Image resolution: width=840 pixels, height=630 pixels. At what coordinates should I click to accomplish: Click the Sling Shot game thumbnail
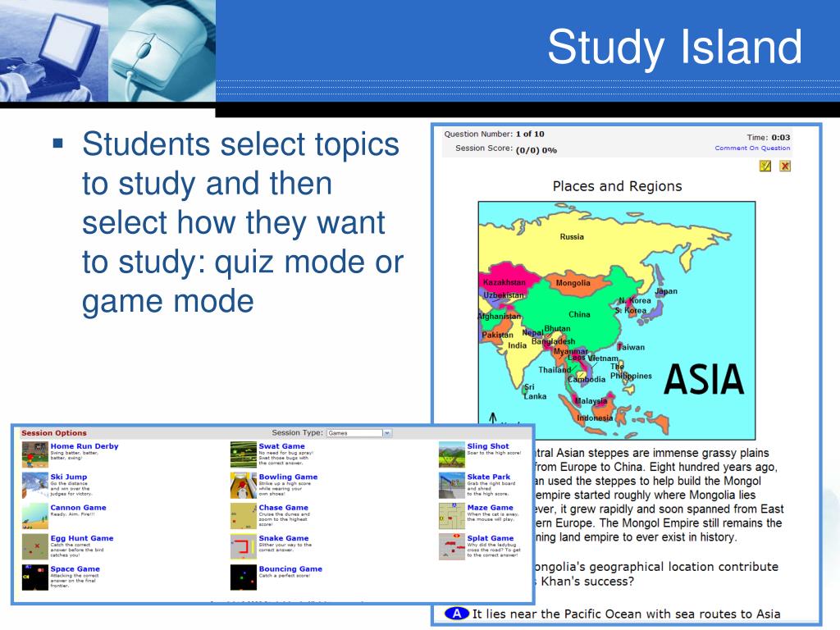pyautogui.click(x=452, y=454)
